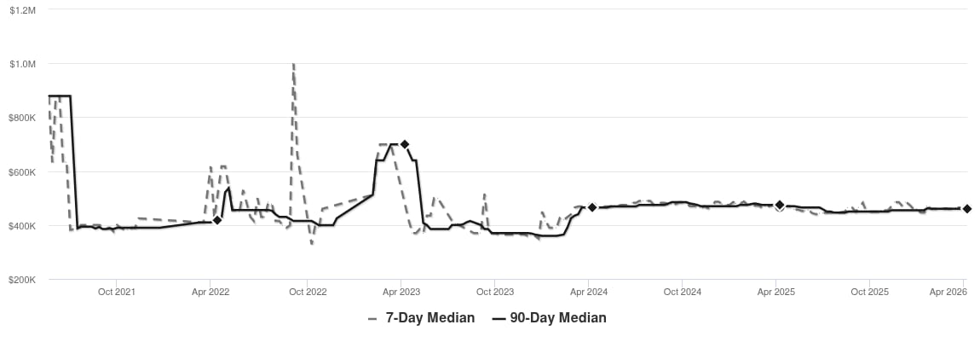Viewport: 980px width, 342px height.
Task: Click the Oct 2024 x-axis label
Action: pos(683,292)
